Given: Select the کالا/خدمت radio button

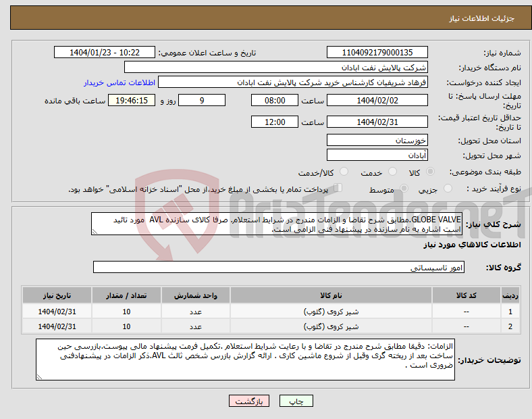Looking at the screenshot, I should click(x=344, y=172).
